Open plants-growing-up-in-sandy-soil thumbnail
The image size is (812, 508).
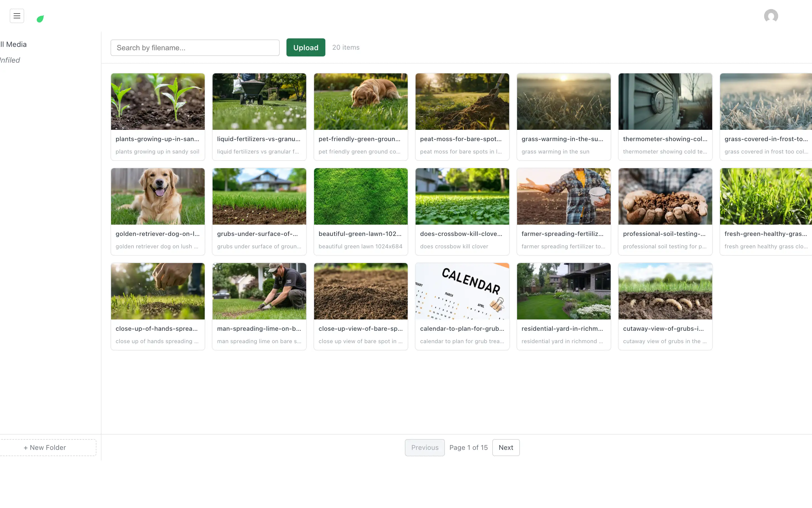pyautogui.click(x=158, y=102)
